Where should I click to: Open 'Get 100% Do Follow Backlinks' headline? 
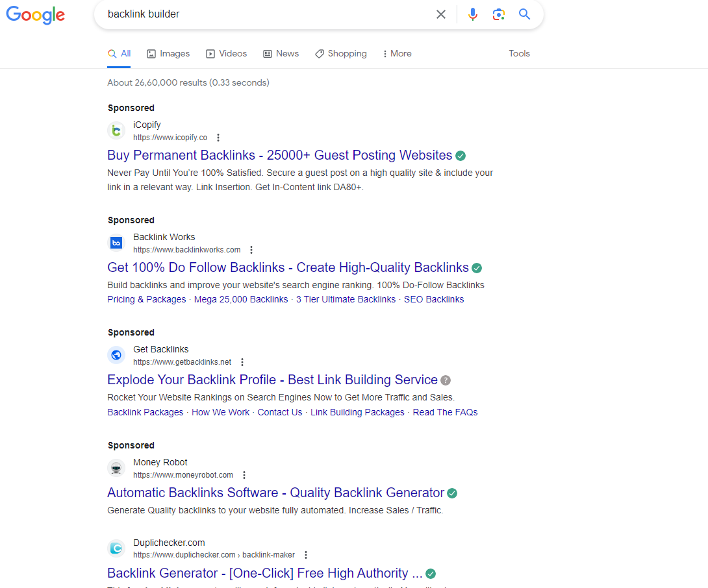point(288,267)
